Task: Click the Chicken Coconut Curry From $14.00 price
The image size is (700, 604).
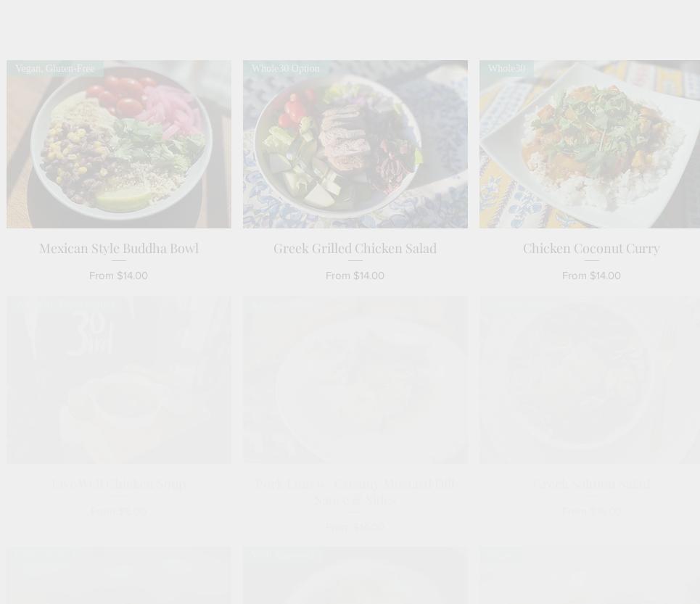Action: tap(591, 276)
